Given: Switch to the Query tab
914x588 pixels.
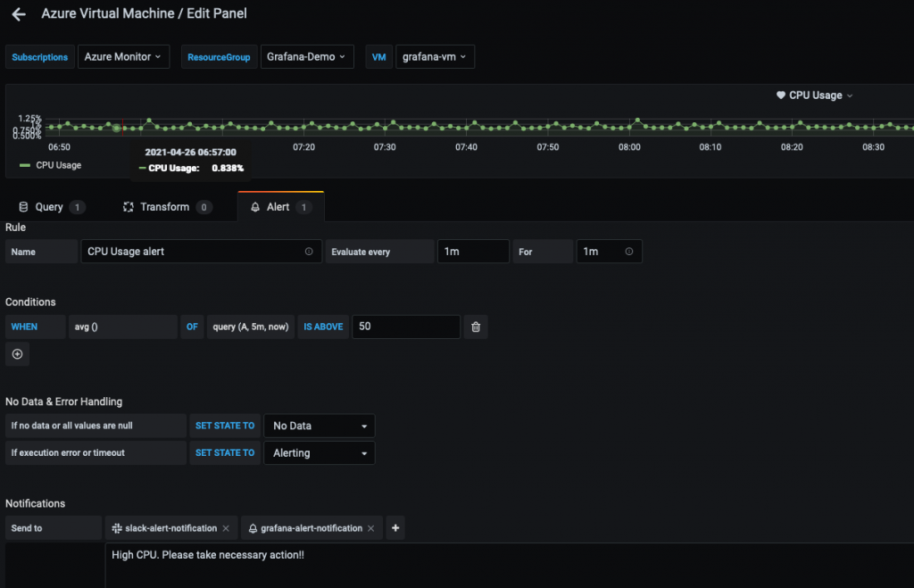Looking at the screenshot, I should (50, 206).
